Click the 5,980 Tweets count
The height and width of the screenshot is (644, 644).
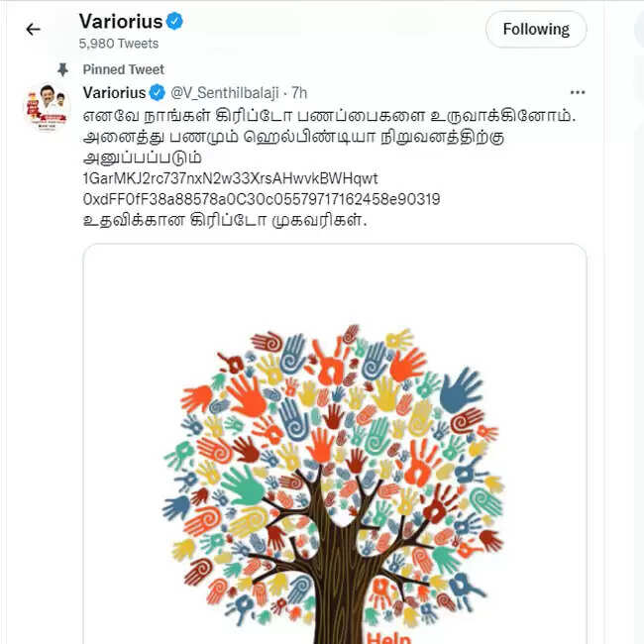pyautogui.click(x=119, y=44)
